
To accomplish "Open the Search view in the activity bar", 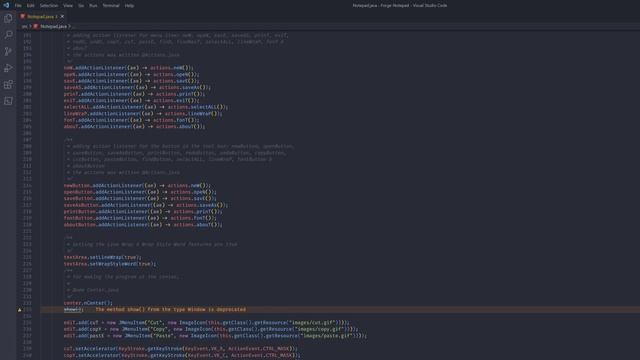I will click(x=8, y=35).
